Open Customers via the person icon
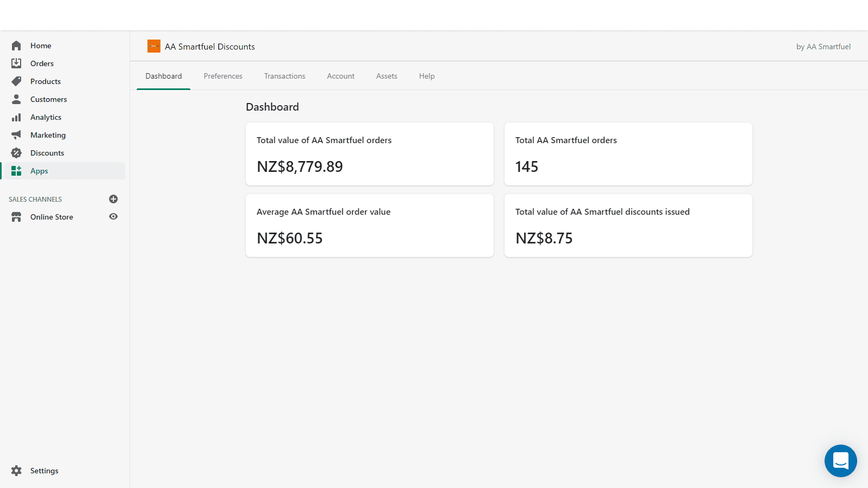Image resolution: width=868 pixels, height=488 pixels. pos(16,99)
